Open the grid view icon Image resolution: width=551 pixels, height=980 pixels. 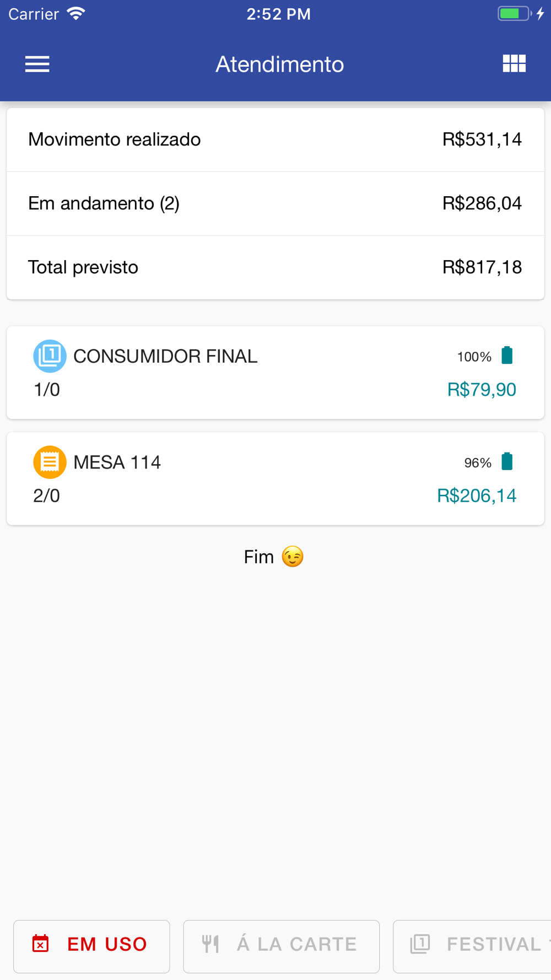(514, 64)
